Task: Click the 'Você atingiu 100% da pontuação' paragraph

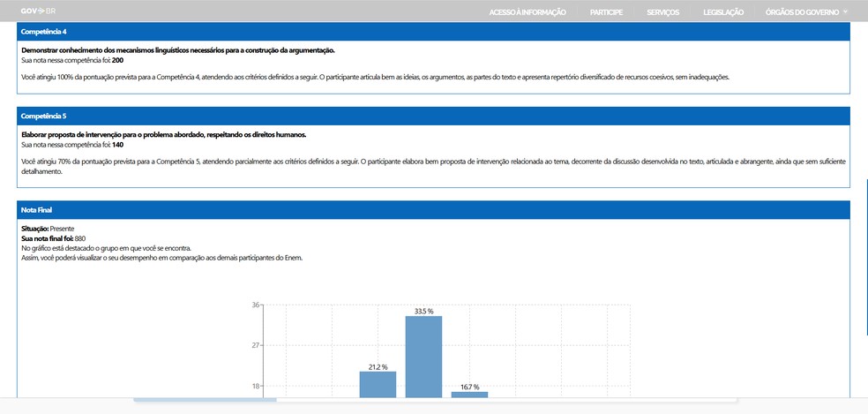Action: click(375, 77)
